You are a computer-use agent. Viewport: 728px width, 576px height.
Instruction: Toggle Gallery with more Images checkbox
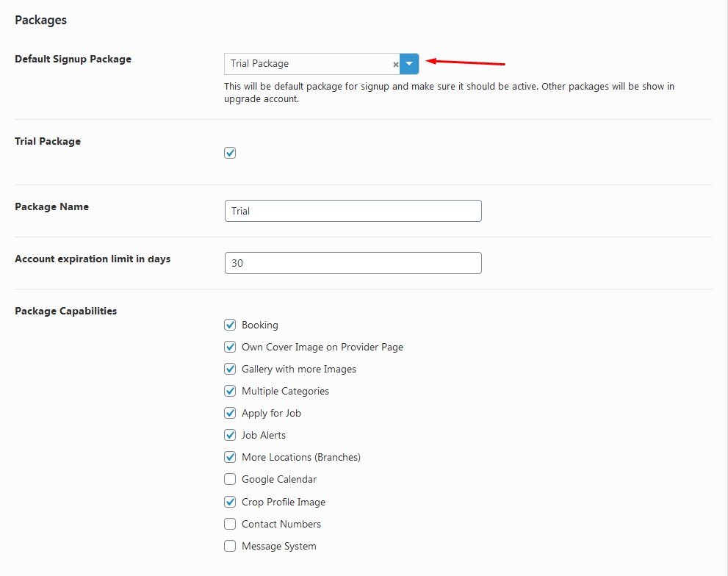point(230,369)
